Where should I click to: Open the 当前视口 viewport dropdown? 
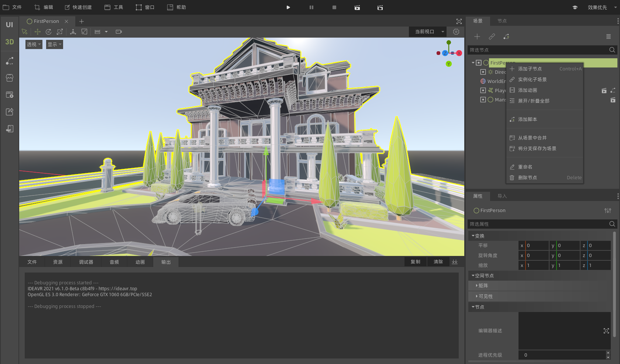[428, 32]
